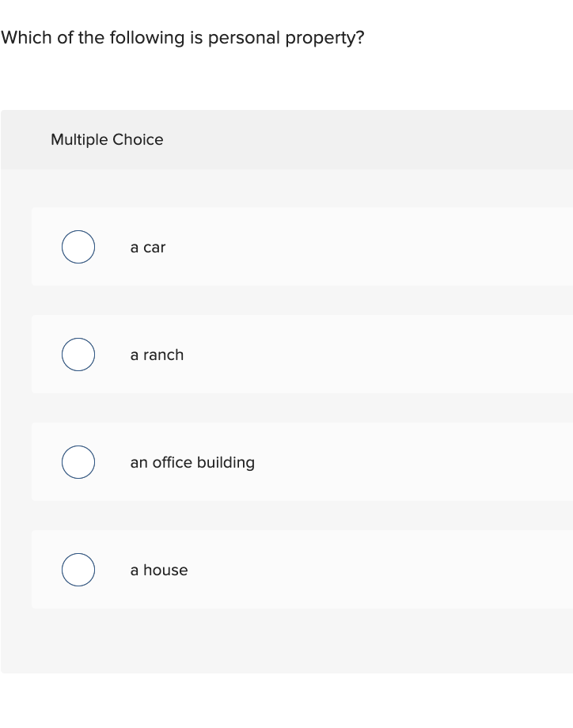The height and width of the screenshot is (728, 573).
Task: Click the question text about personal property
Action: pyautogui.click(x=183, y=37)
